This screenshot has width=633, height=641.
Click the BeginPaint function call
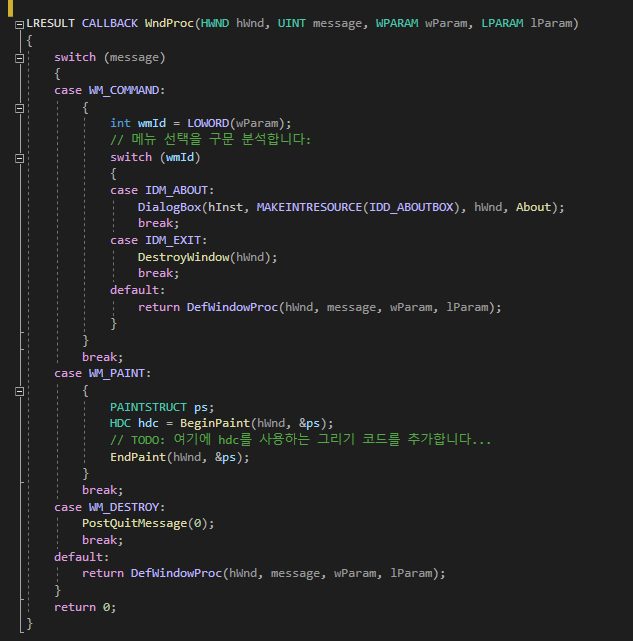pyautogui.click(x=215, y=423)
